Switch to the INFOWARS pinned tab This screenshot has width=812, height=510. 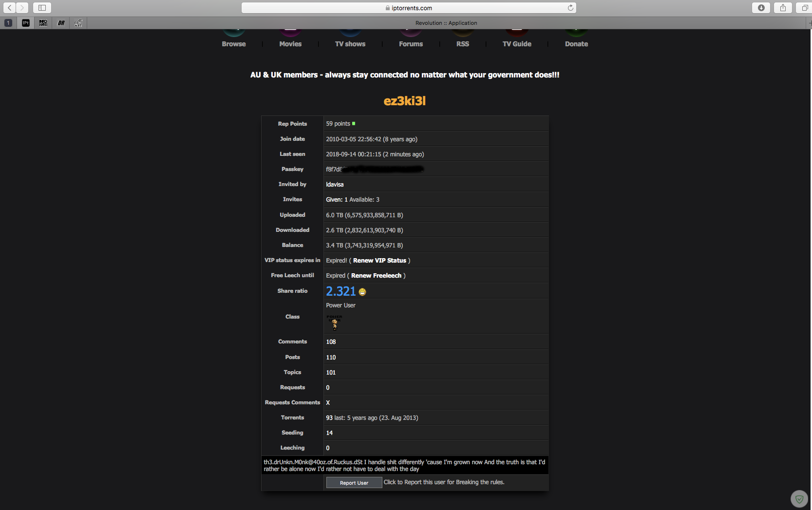click(x=43, y=23)
